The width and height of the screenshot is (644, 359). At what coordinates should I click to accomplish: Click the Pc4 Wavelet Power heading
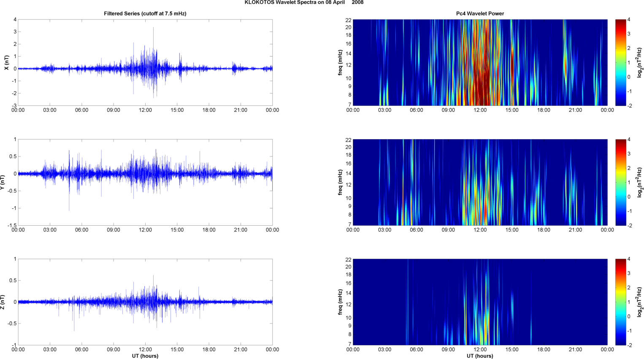click(480, 13)
